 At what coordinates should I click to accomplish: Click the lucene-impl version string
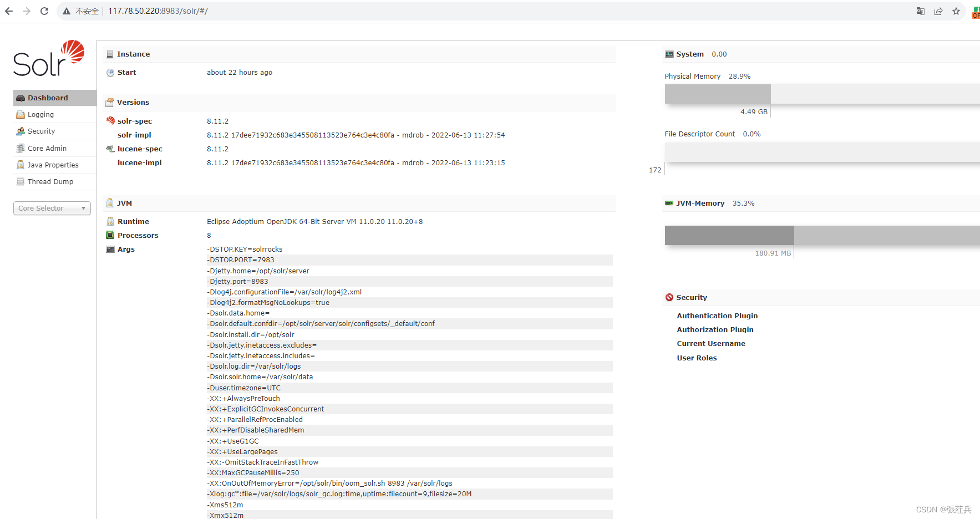356,163
